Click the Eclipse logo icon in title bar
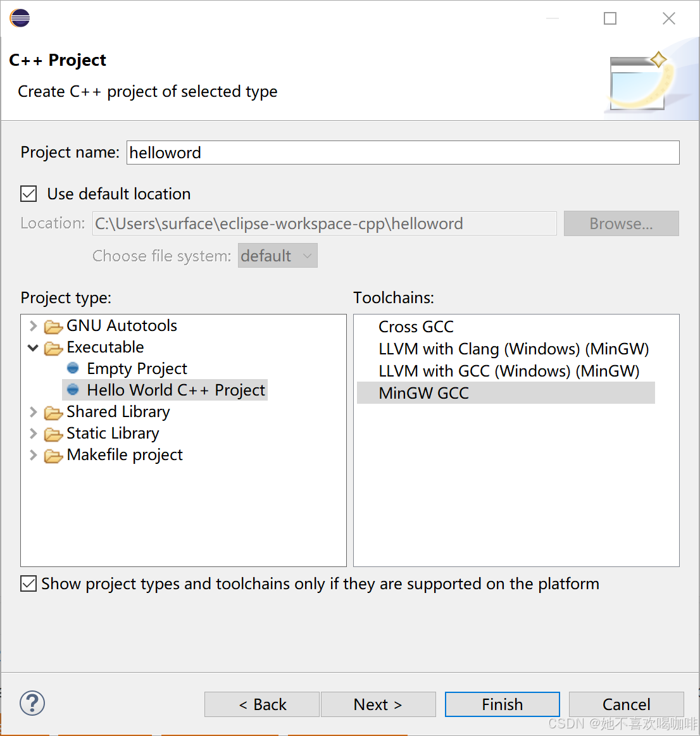Image resolution: width=700 pixels, height=736 pixels. (20, 18)
